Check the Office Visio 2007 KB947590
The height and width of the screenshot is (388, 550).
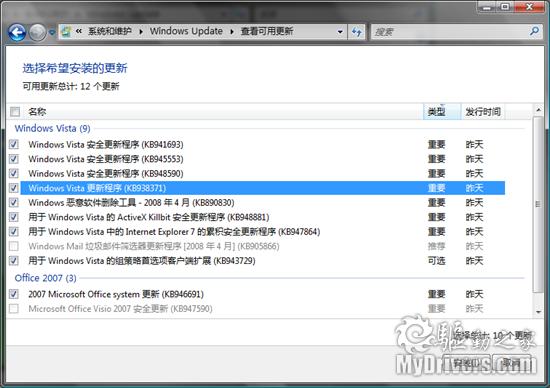pos(14,309)
